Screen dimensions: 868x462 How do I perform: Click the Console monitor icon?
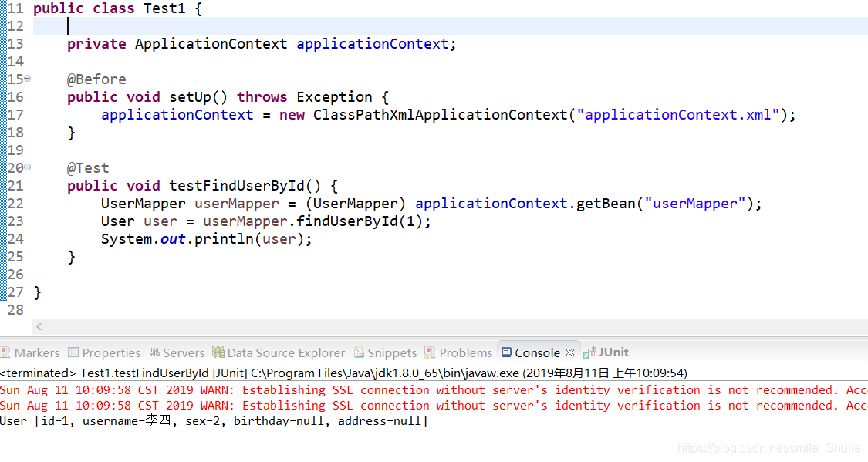[506, 352]
